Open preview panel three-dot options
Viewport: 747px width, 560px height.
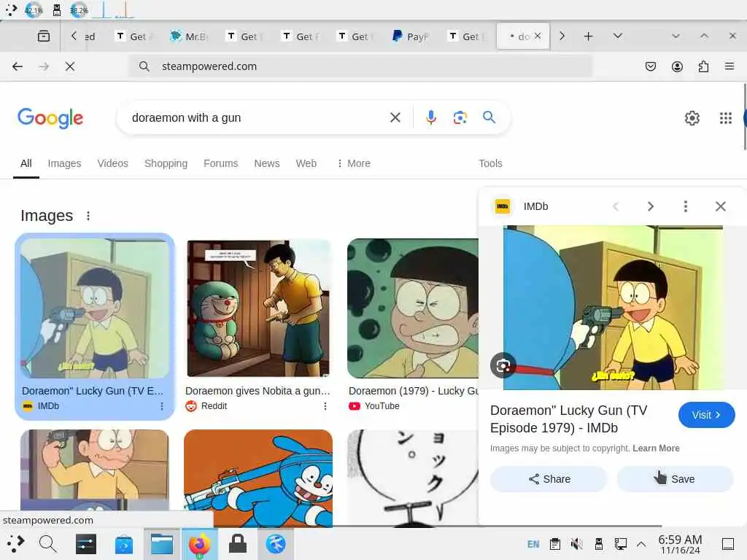pyautogui.click(x=686, y=206)
